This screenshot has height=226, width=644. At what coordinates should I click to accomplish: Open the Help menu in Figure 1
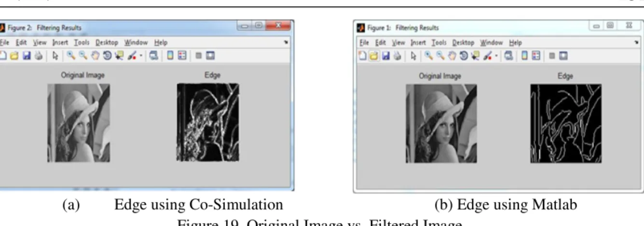[516, 42]
